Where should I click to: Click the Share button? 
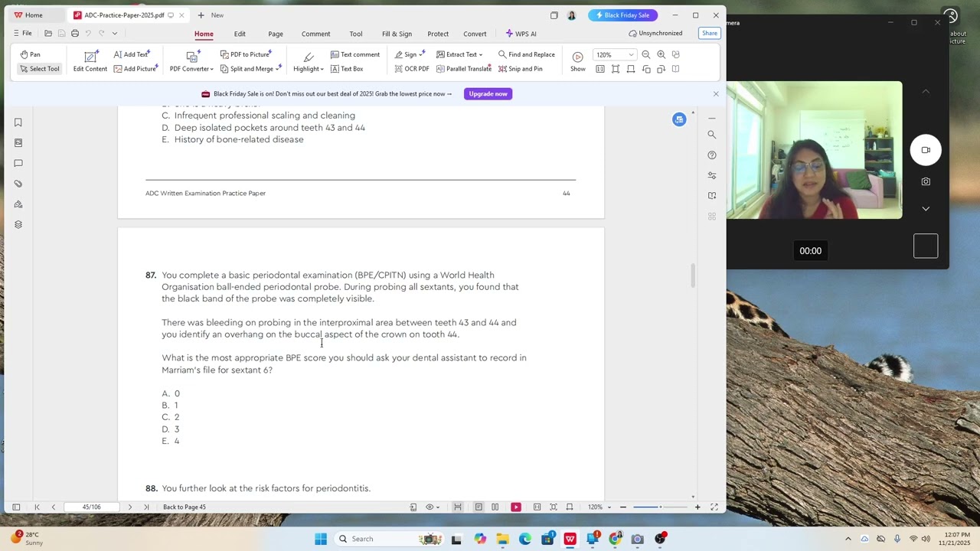710,34
